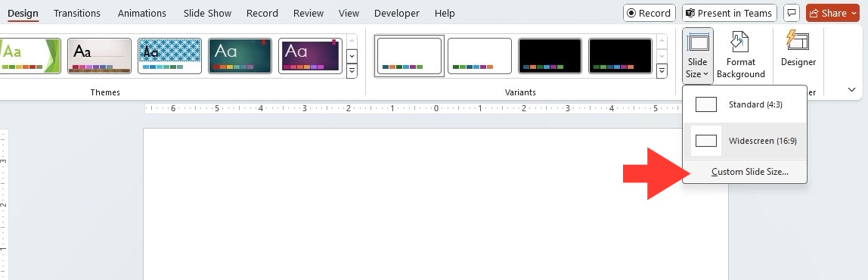Start recording with the Record button
Screen dimensions: 868x280
649,13
